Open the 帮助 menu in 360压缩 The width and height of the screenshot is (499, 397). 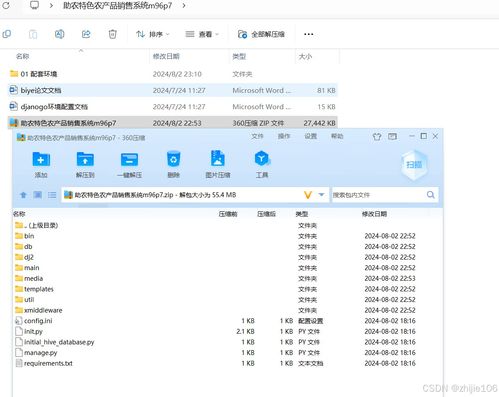(337, 136)
